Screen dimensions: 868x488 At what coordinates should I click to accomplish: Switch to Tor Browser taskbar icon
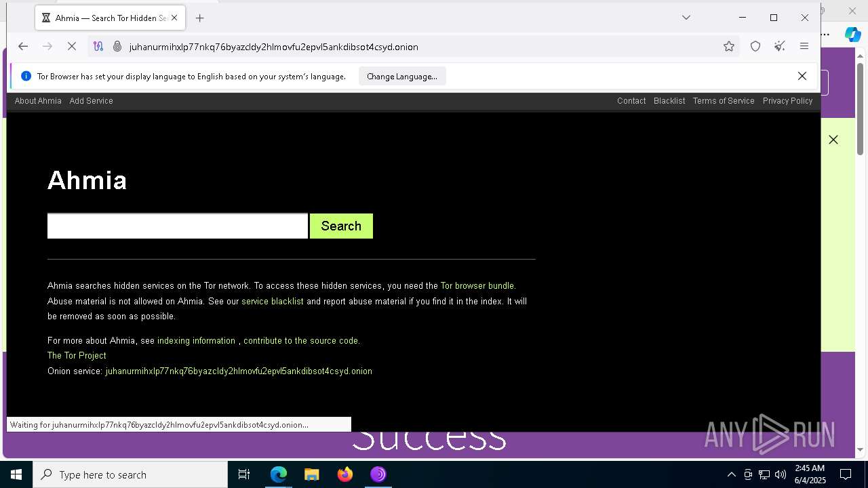(x=378, y=474)
